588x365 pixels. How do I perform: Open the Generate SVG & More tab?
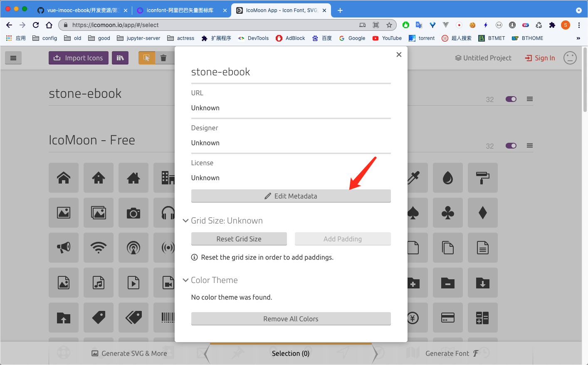[x=129, y=353]
